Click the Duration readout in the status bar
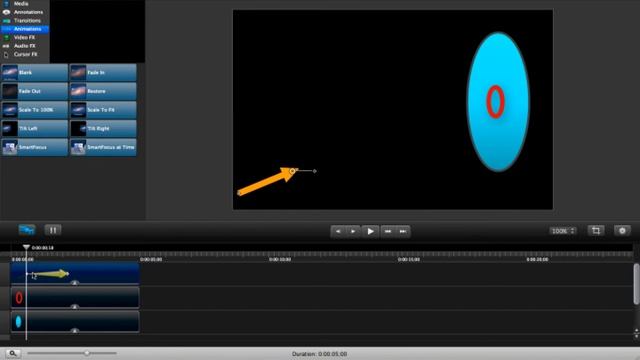Viewport: 640px width, 360px height. pyautogui.click(x=320, y=354)
